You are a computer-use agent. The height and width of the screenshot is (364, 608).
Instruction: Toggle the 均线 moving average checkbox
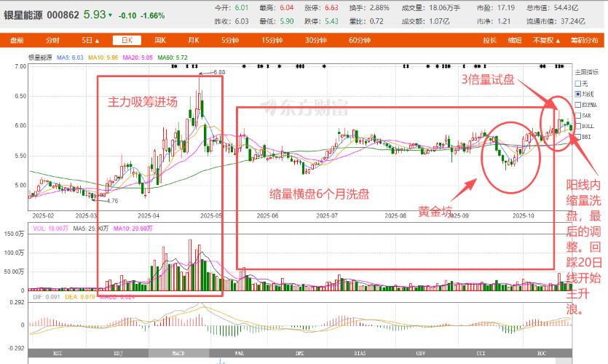click(x=577, y=94)
